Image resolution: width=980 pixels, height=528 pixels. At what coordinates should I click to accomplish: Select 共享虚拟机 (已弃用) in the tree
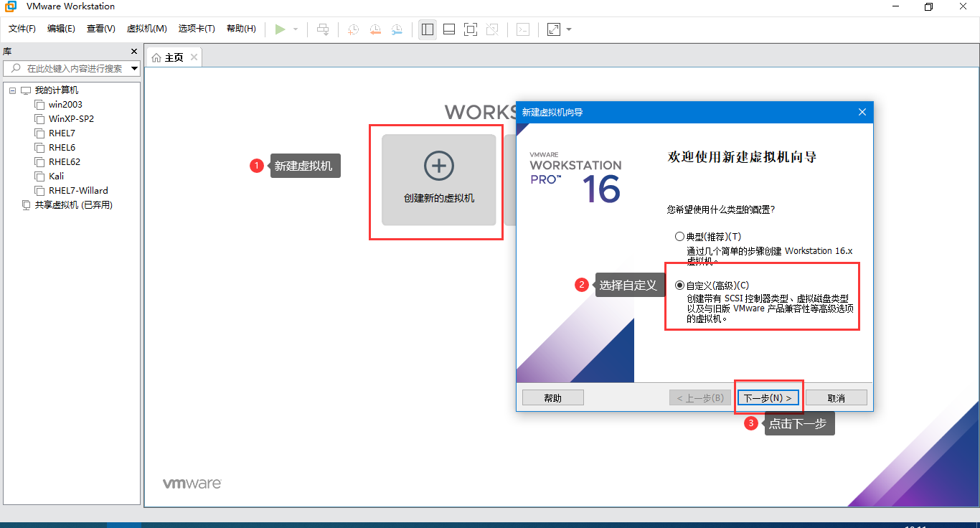pyautogui.click(x=74, y=205)
